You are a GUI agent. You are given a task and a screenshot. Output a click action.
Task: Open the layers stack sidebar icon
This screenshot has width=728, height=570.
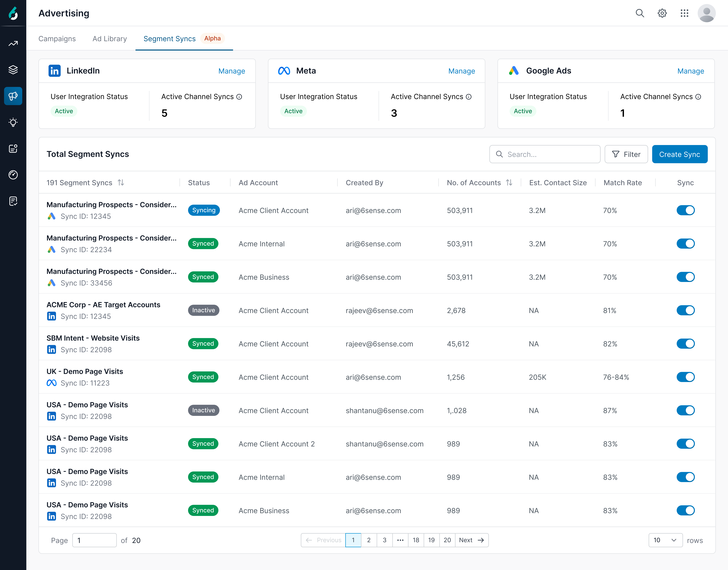(13, 70)
